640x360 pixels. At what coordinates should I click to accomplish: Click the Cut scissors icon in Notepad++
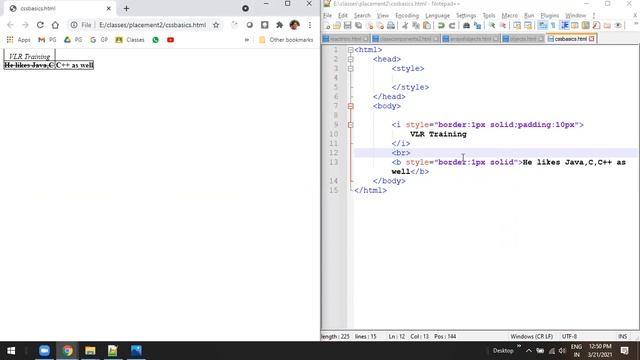tap(405, 26)
